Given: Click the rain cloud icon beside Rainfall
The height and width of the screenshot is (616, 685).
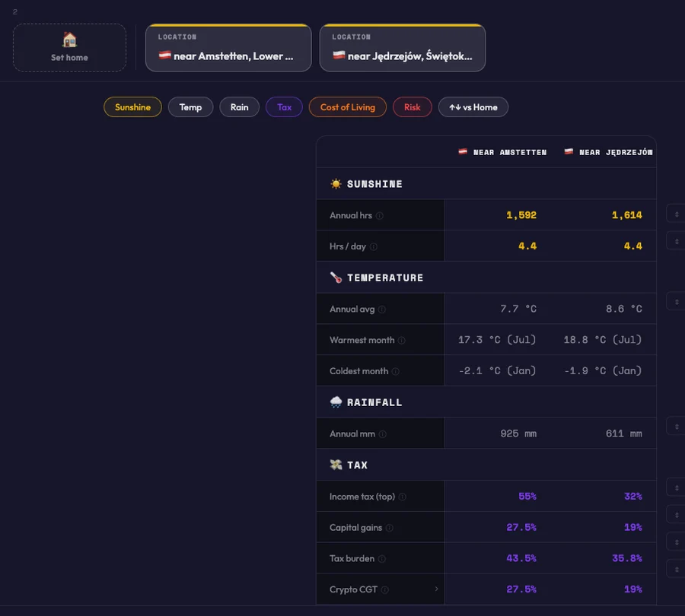Looking at the screenshot, I should pyautogui.click(x=336, y=402).
